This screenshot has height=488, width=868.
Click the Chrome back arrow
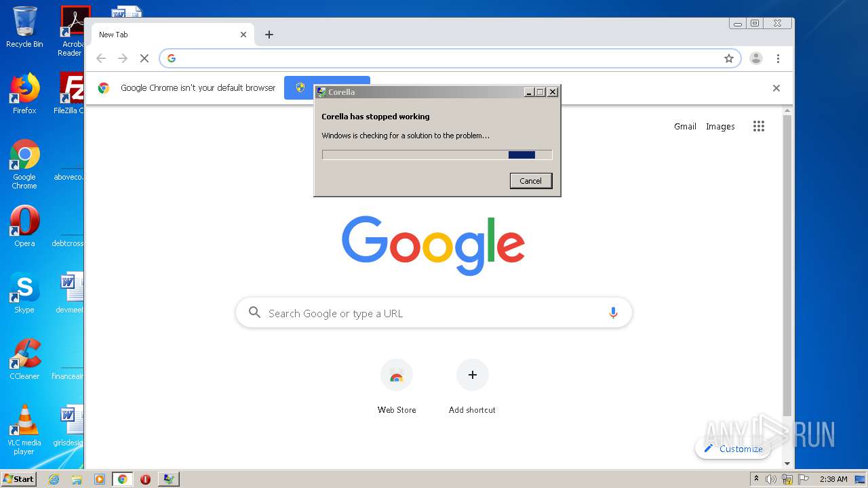point(101,58)
